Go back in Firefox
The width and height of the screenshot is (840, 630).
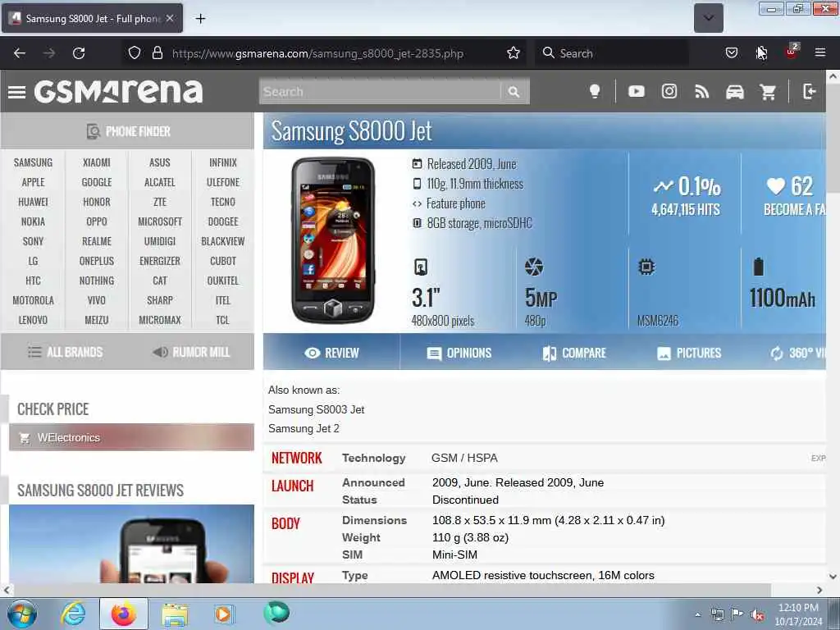point(20,53)
